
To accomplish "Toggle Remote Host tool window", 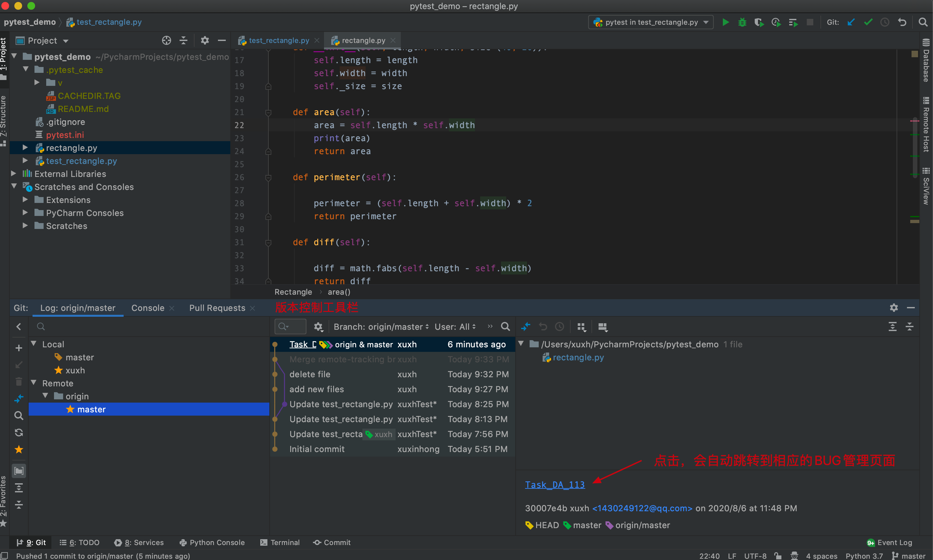I will [926, 125].
